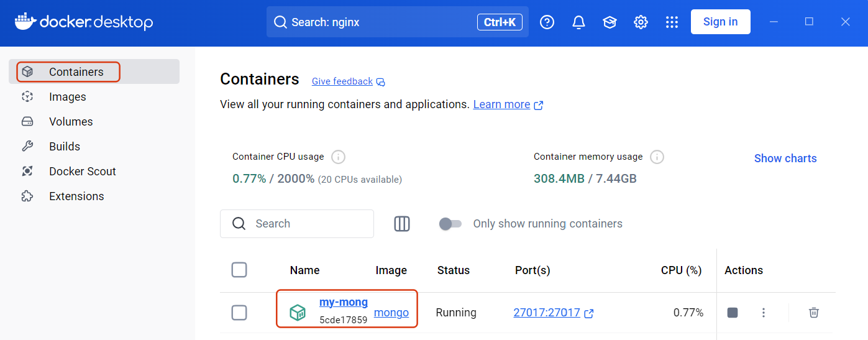Select Extensions in the sidebar

point(94,196)
